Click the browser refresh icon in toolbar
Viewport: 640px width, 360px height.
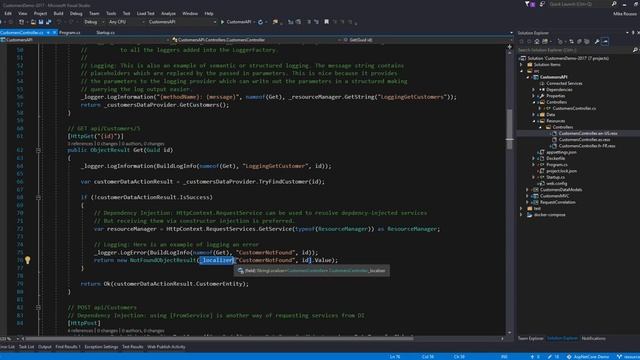tap(260, 22)
